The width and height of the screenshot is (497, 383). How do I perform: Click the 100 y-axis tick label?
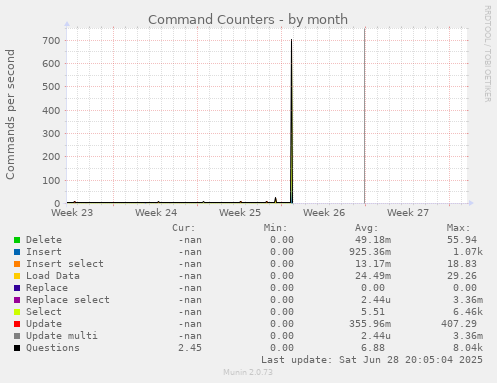tap(51, 181)
